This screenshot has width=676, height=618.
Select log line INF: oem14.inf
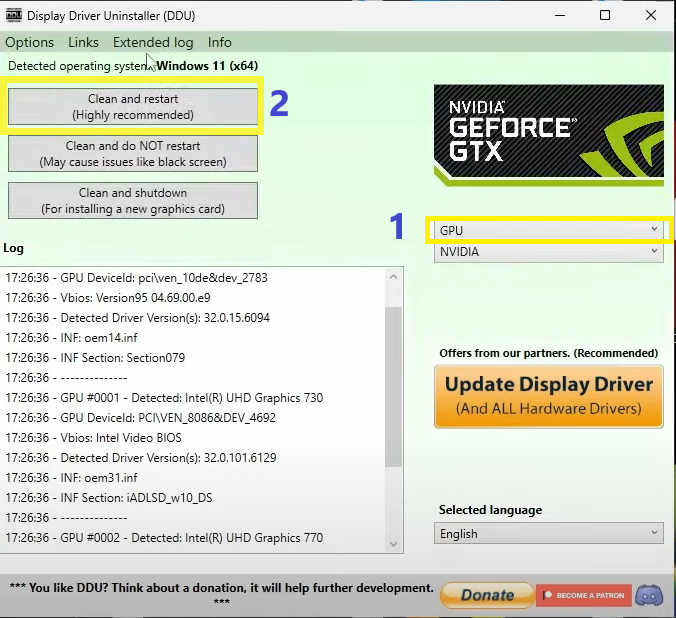click(71, 338)
